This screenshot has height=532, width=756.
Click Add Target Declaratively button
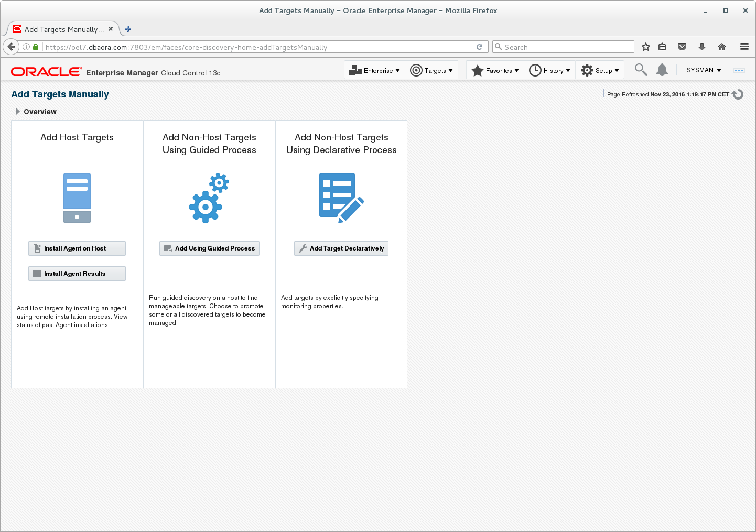click(341, 248)
